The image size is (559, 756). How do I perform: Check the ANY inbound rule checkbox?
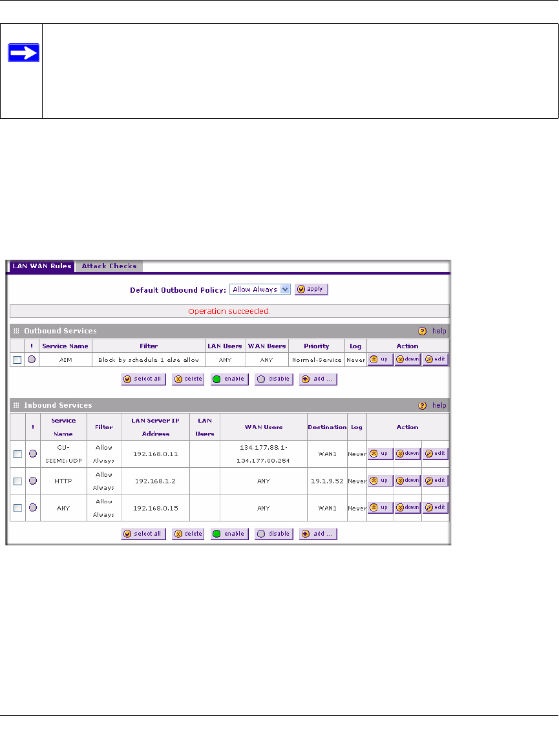pyautogui.click(x=18, y=508)
